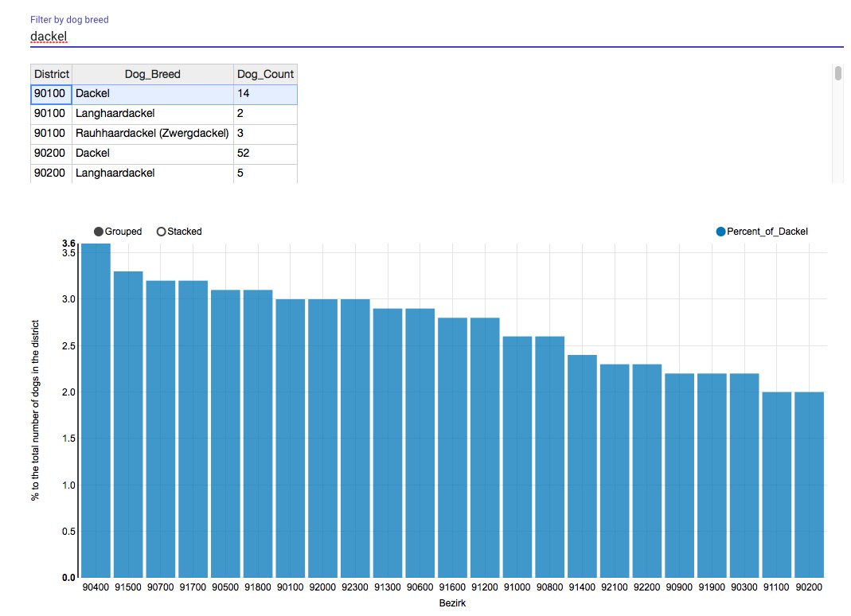Click the Dog_Count cell showing 14

tap(265, 94)
